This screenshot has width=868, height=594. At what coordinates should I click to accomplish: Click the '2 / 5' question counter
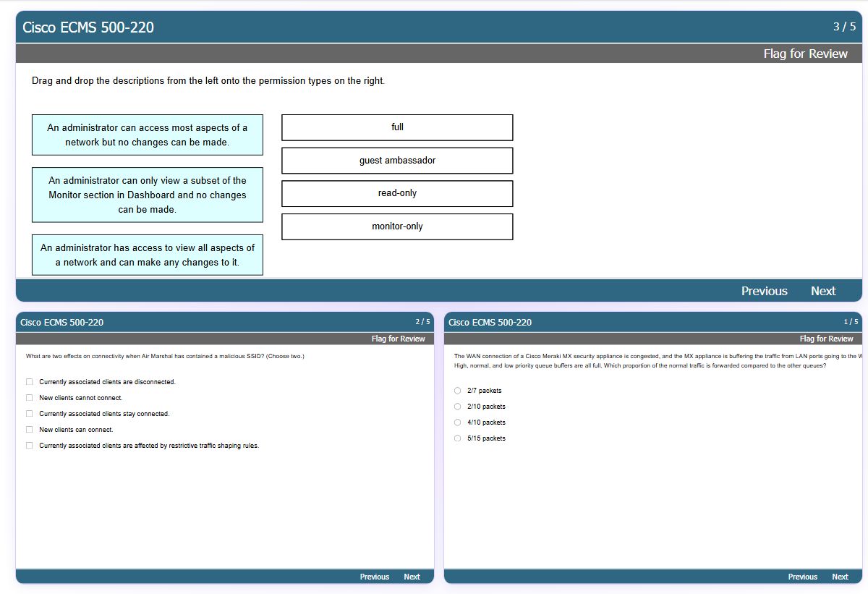(x=422, y=322)
